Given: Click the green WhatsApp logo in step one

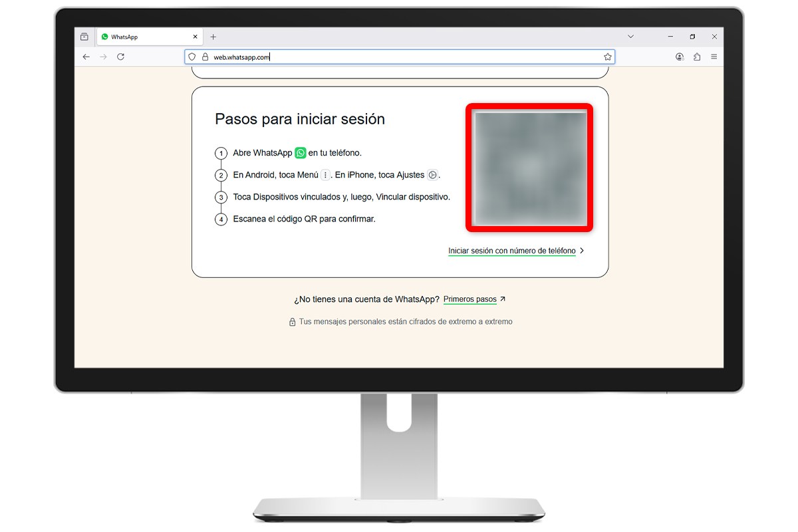Looking at the screenshot, I should pyautogui.click(x=301, y=153).
